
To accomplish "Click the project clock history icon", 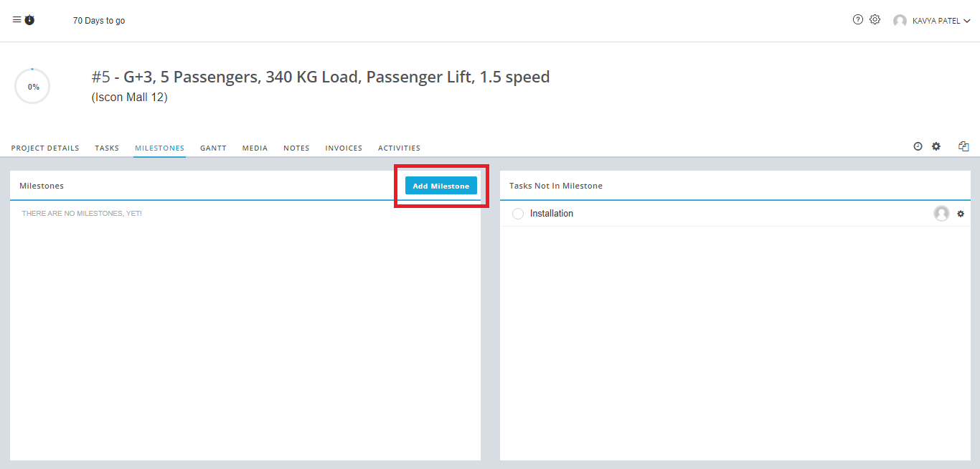I will coord(918,146).
